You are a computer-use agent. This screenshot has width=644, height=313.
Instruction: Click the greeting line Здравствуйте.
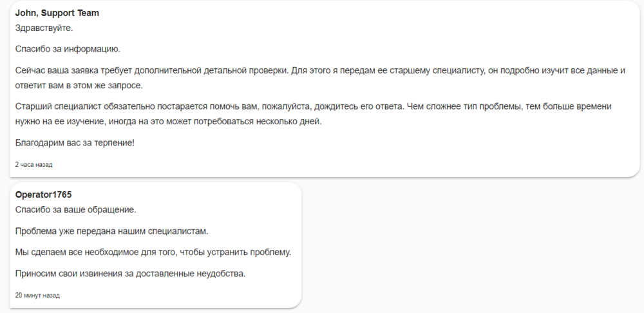coord(44,28)
